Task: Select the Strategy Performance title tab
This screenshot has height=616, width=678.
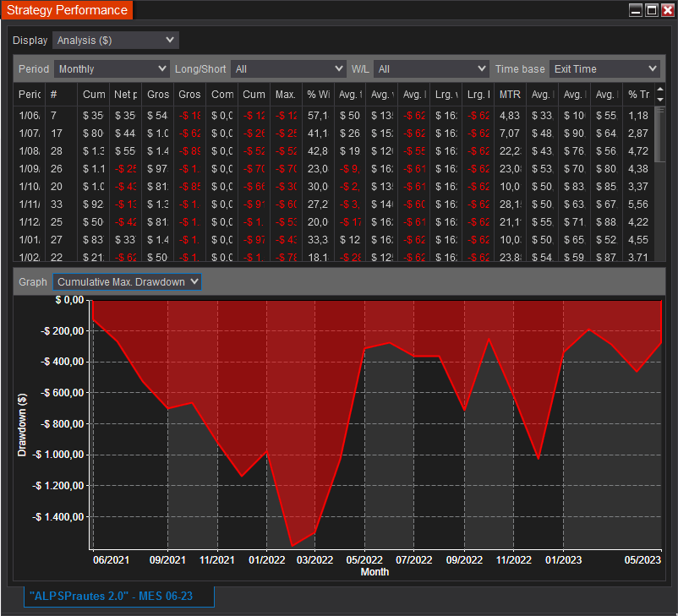Action: pos(67,10)
